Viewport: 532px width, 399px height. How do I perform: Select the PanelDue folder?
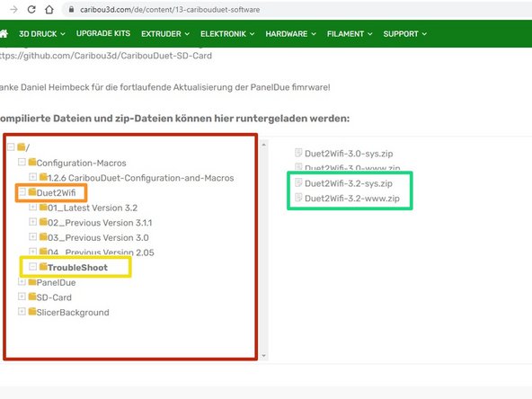click(56, 282)
